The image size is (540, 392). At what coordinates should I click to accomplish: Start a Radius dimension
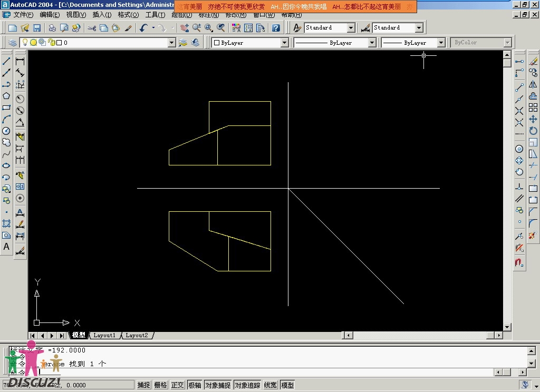[20, 99]
